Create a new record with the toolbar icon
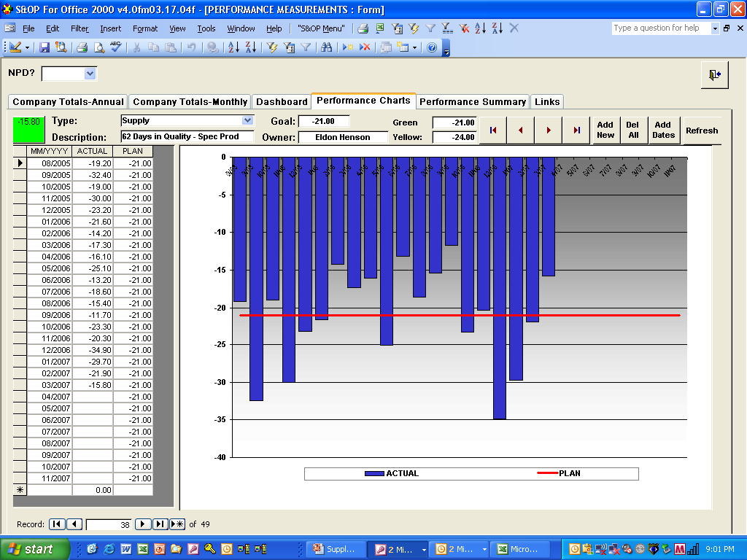Image resolution: width=747 pixels, height=560 pixels. pos(347,48)
